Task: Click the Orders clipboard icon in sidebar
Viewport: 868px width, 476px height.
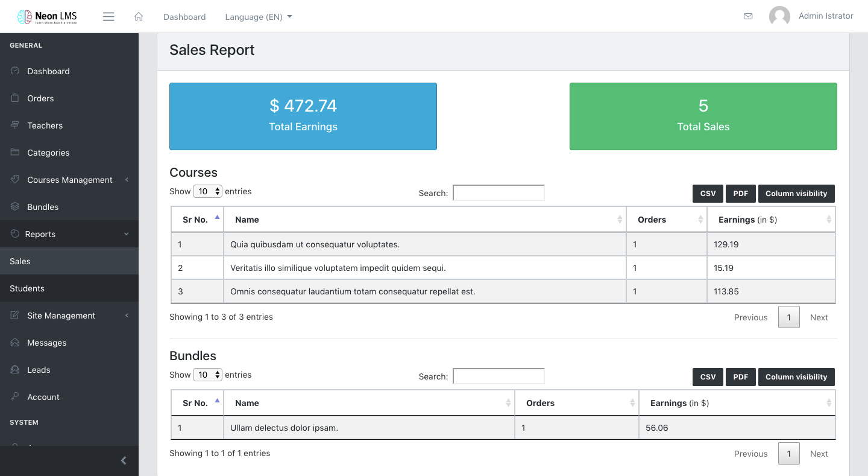Action: click(15, 98)
